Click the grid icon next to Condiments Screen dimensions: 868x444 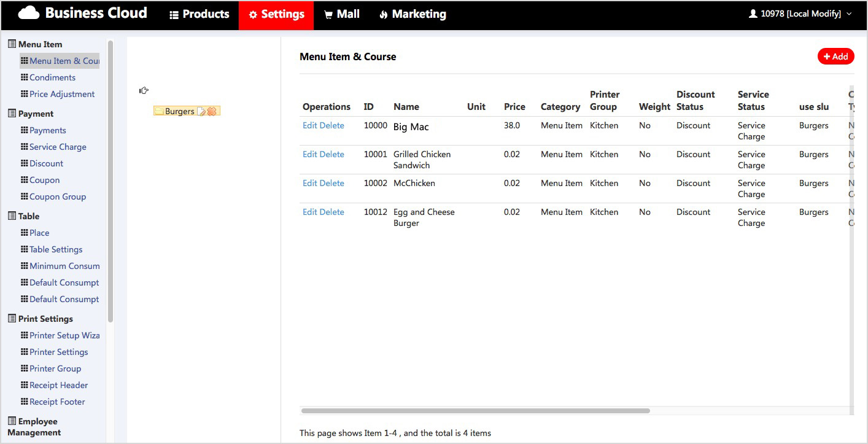click(25, 77)
